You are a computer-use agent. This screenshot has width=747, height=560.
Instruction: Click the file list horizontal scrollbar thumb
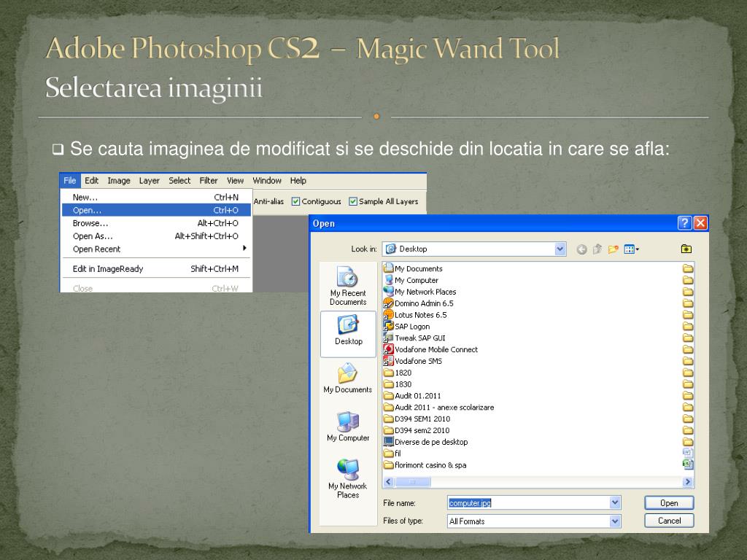(413, 482)
